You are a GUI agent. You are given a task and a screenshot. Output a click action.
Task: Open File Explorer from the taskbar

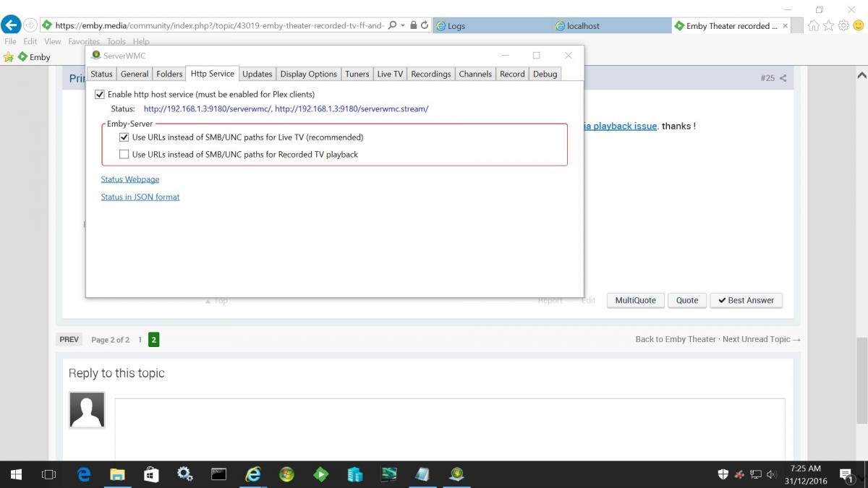[x=117, y=474]
